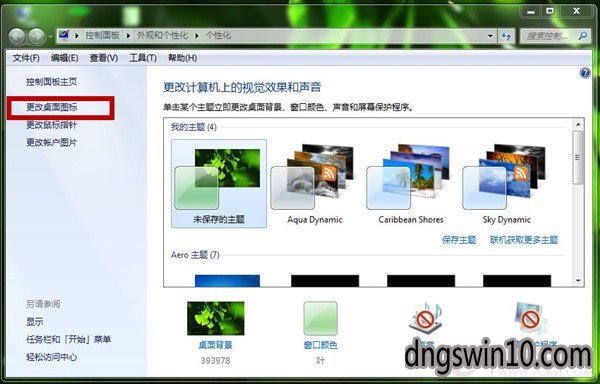This screenshot has width=600, height=384.
Task: Expand the arrow after 控制面板 in the breadcrumb
Action: [x=128, y=36]
